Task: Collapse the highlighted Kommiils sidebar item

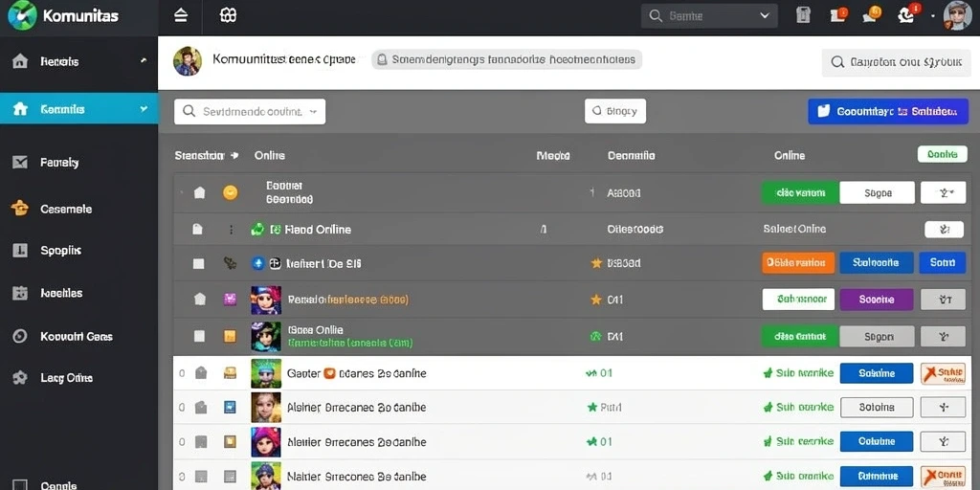Action: click(144, 109)
